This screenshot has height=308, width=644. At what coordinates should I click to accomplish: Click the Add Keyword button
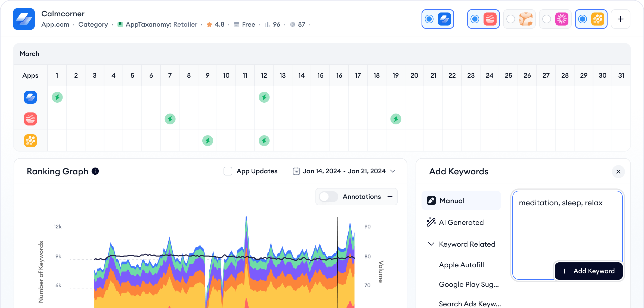pos(589,271)
